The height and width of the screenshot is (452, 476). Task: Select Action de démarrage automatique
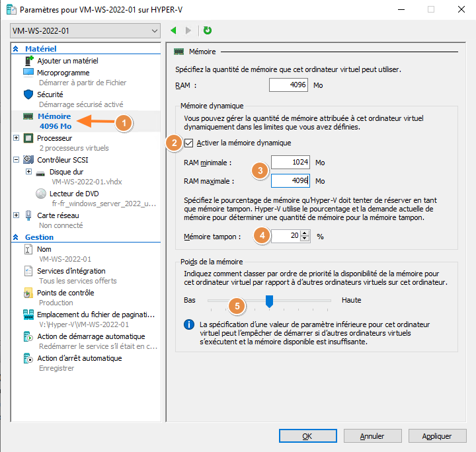(91, 336)
